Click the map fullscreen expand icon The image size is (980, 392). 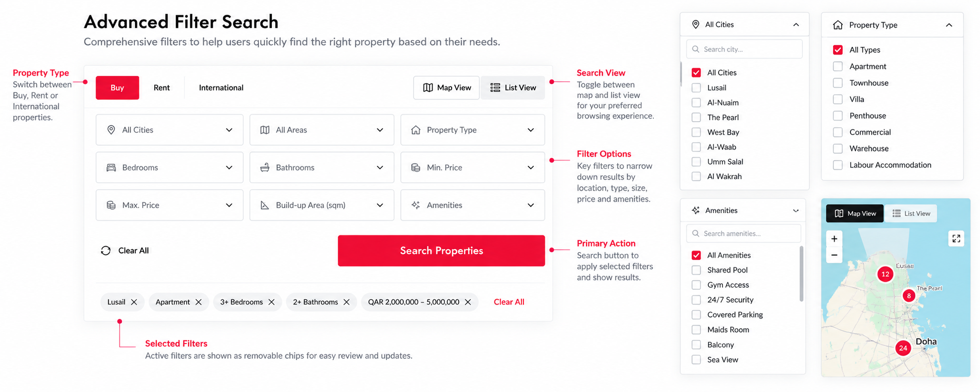956,238
